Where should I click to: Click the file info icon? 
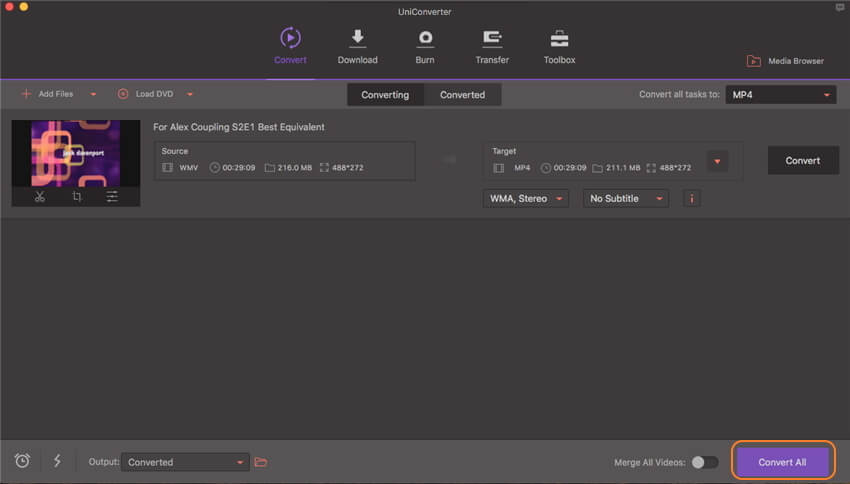click(x=692, y=198)
